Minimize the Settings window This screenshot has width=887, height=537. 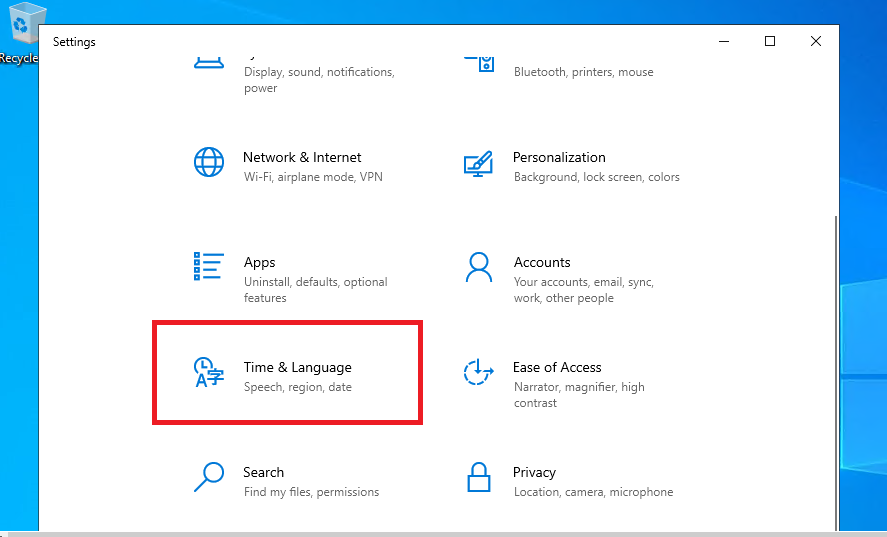(724, 41)
